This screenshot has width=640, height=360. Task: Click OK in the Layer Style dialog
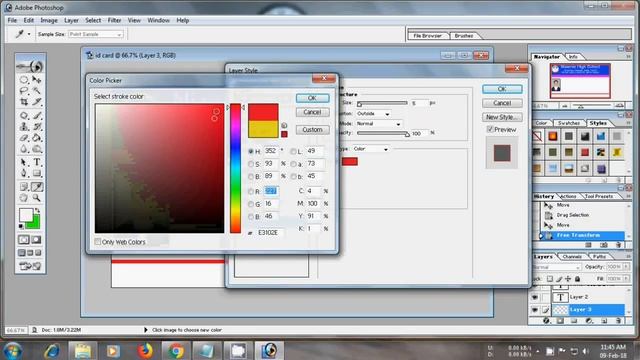[502, 89]
